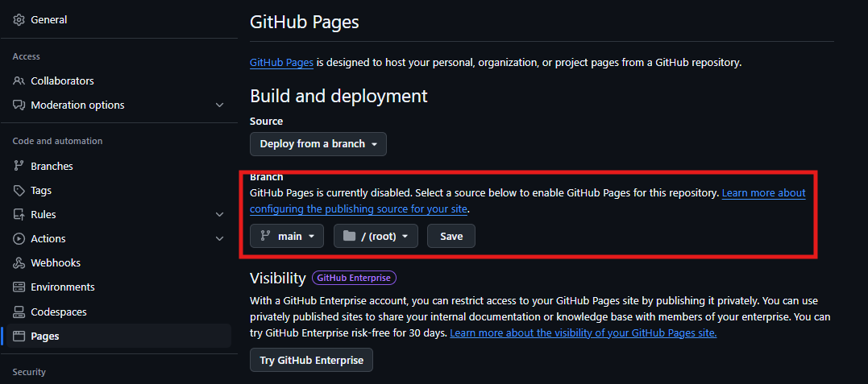Screen dimensions: 868x384
Task: Click the Actions play icon
Action: point(19,239)
